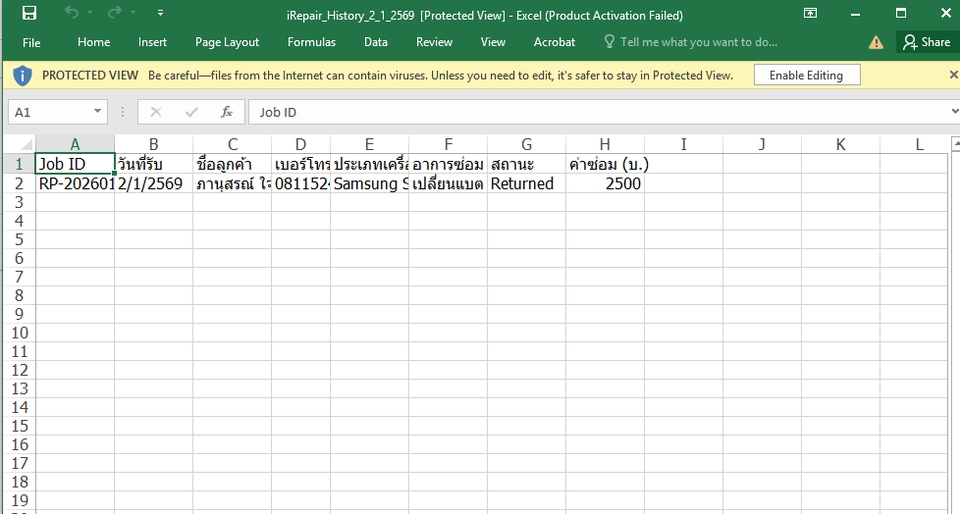Screen dimensions: 960x514
Task: Click the ค่าซ่อม (บ.) header cell
Action: (x=604, y=164)
